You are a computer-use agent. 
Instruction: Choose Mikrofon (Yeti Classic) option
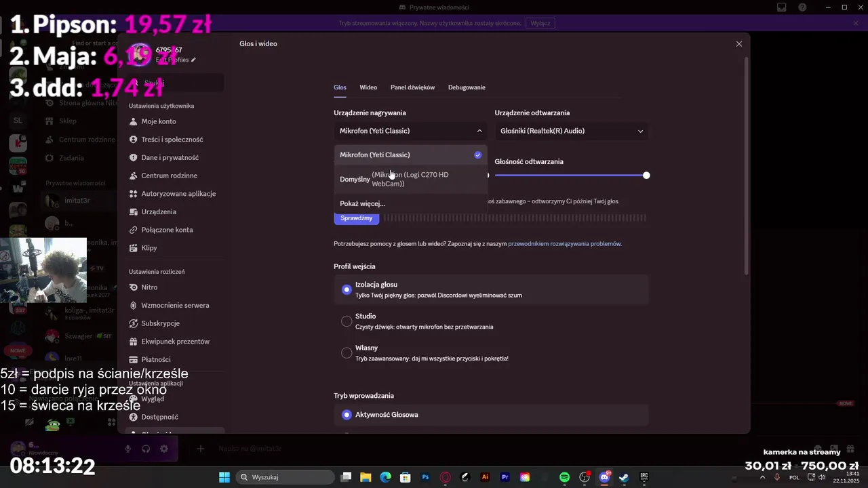411,155
